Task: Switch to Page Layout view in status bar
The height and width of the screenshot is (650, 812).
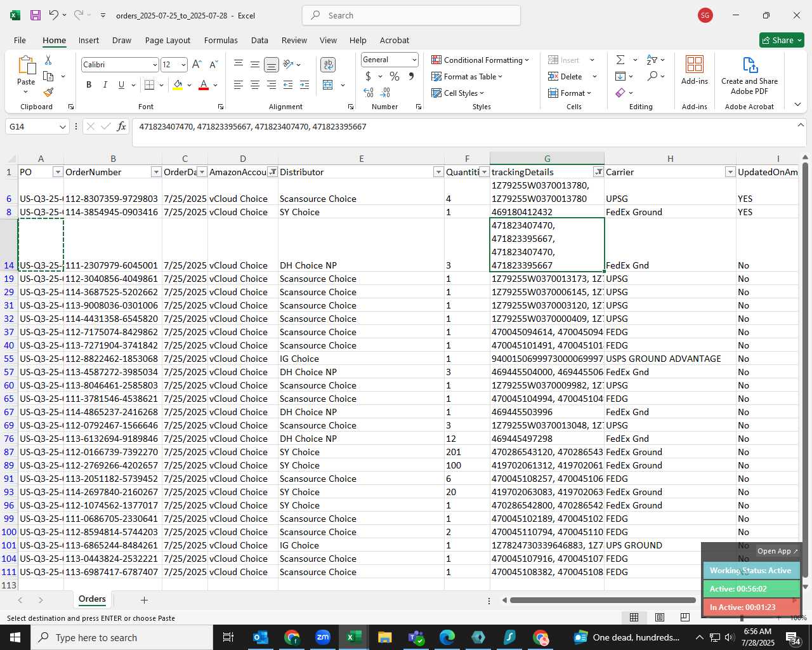Action: pos(659,618)
